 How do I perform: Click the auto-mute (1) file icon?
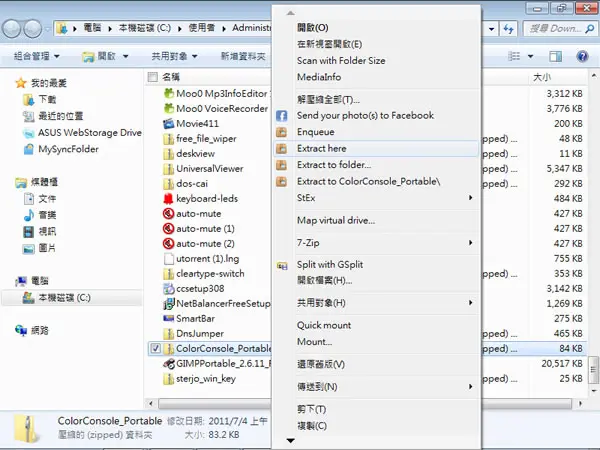pos(168,229)
